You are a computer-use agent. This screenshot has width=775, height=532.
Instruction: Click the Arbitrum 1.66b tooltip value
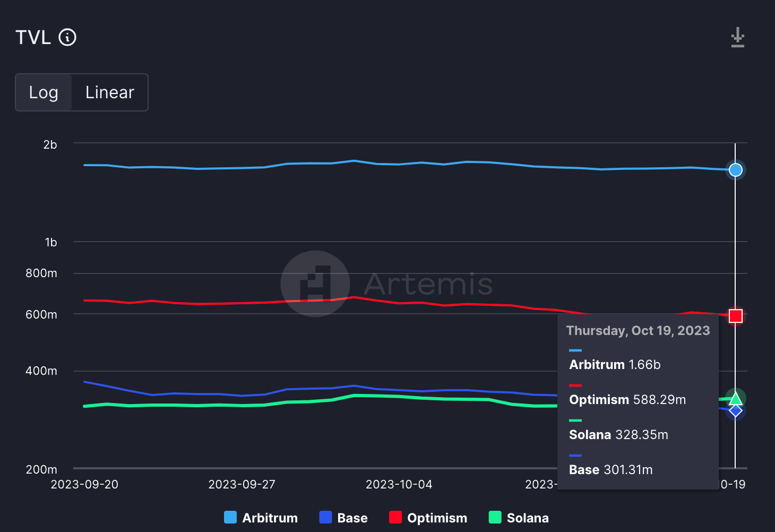tap(615, 365)
